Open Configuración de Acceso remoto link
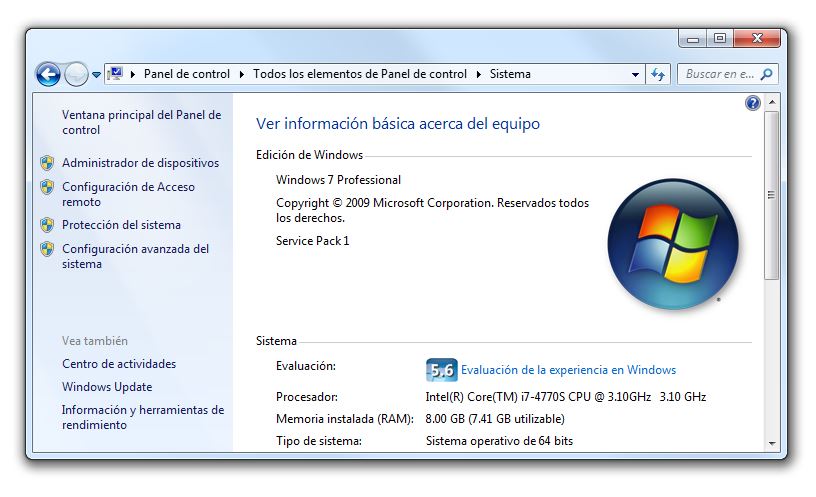816x497 pixels. tap(129, 194)
